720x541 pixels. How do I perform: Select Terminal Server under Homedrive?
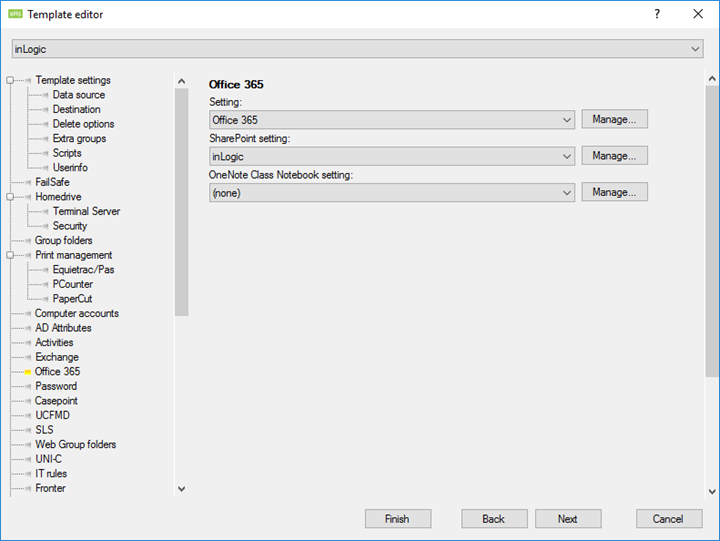[x=86, y=212]
